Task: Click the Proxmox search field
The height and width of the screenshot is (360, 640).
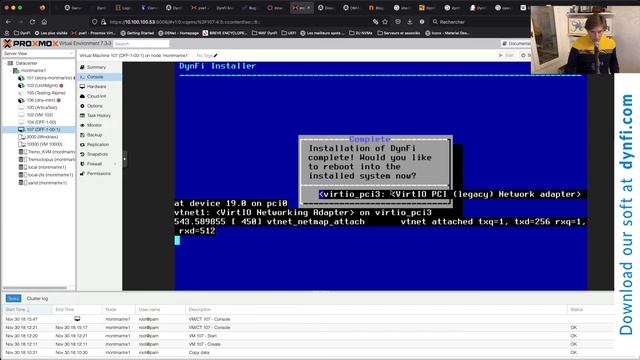Action: coord(141,44)
